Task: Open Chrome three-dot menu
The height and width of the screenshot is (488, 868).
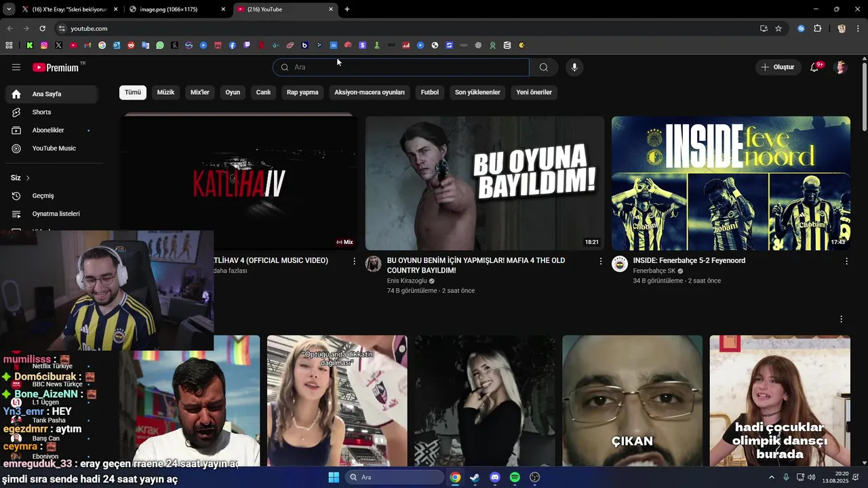Action: pos(857,28)
